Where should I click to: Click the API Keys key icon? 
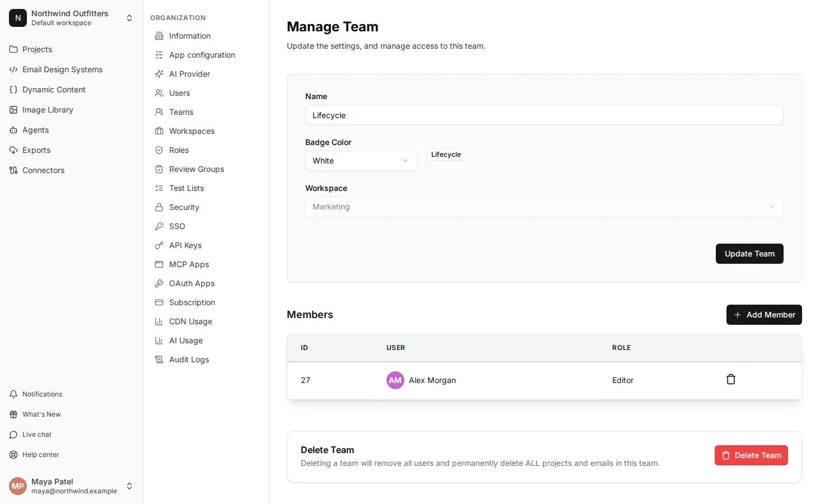click(159, 245)
